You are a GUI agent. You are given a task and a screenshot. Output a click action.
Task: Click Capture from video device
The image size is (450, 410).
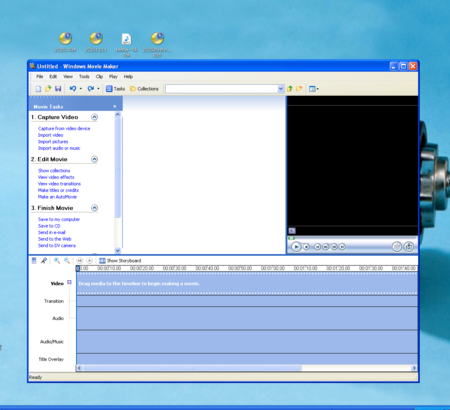[x=64, y=128]
